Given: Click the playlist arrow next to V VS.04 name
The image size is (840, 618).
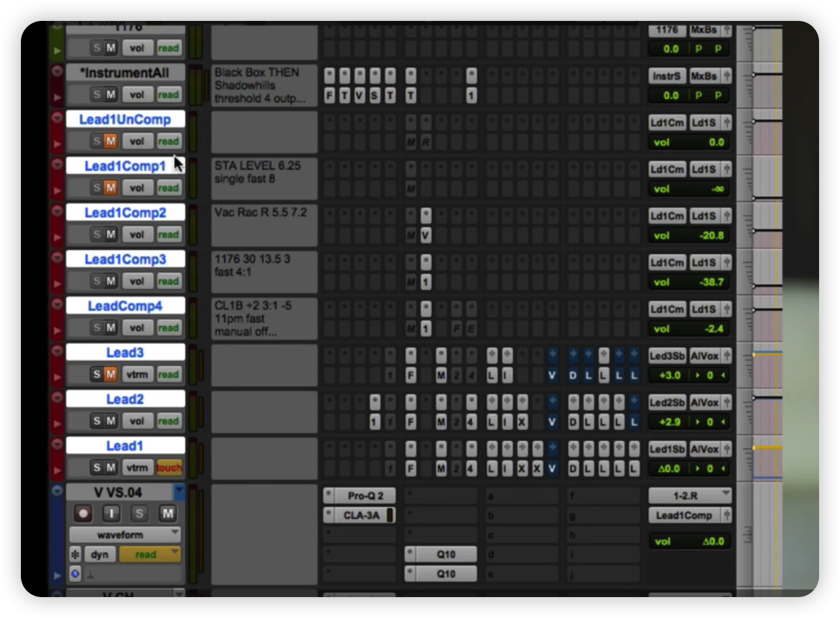Looking at the screenshot, I should 179,492.
